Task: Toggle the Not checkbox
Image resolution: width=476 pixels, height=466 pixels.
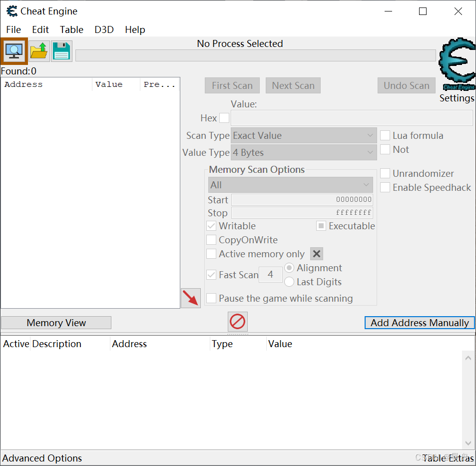Action: [x=385, y=149]
